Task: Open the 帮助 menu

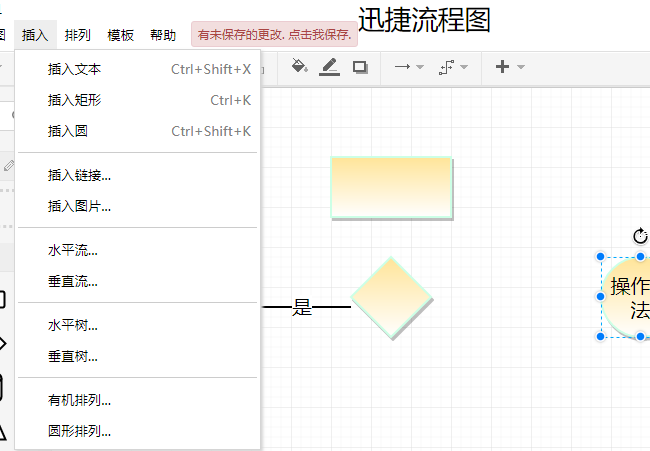Action: tap(163, 35)
